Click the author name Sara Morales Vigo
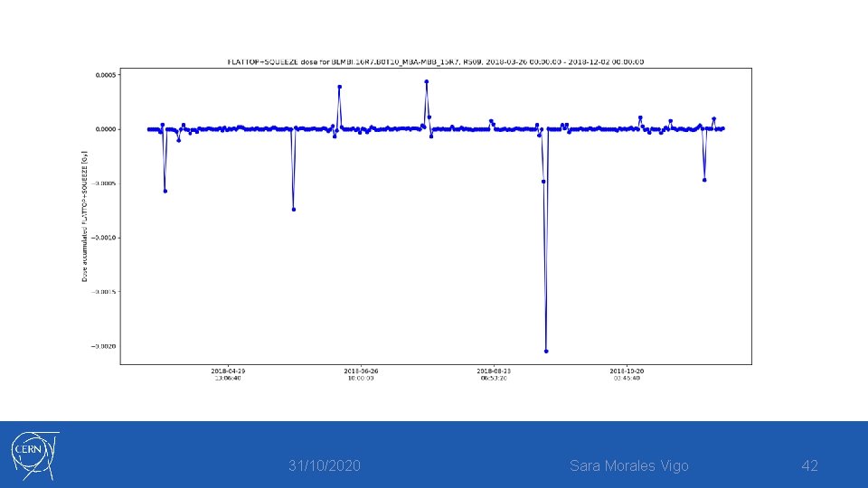868x488 pixels. click(629, 466)
